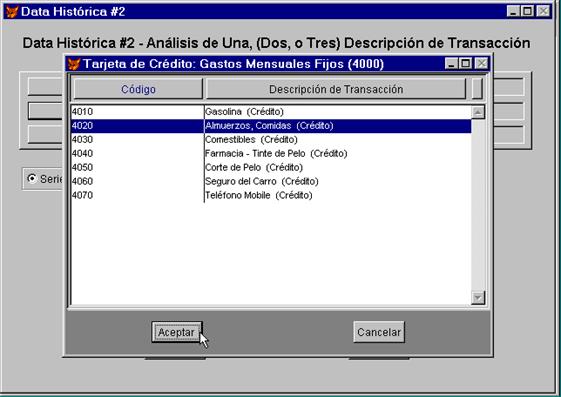The image size is (561, 397).
Task: Click the fox icon in Data Histórica #2 title bar
Action: click(12, 11)
